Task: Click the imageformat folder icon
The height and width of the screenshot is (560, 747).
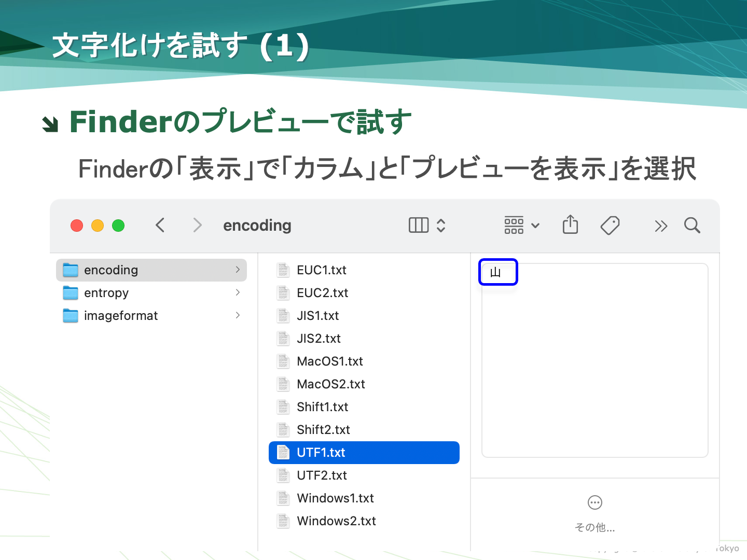Action: click(71, 316)
